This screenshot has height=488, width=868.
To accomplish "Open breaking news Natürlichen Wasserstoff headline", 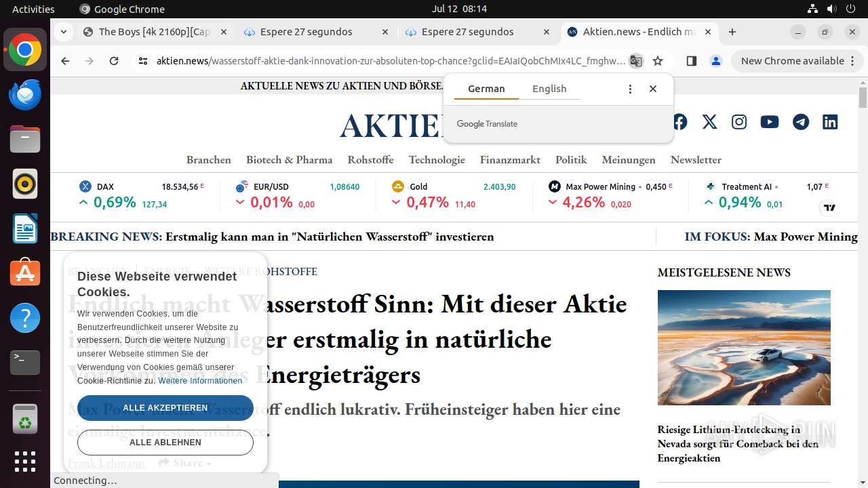I will (330, 237).
